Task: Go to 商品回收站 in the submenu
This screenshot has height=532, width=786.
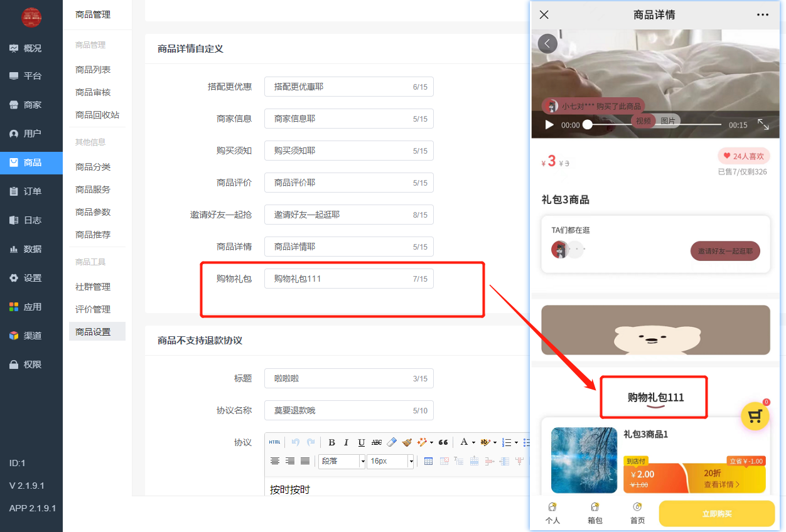Action: 97,115
